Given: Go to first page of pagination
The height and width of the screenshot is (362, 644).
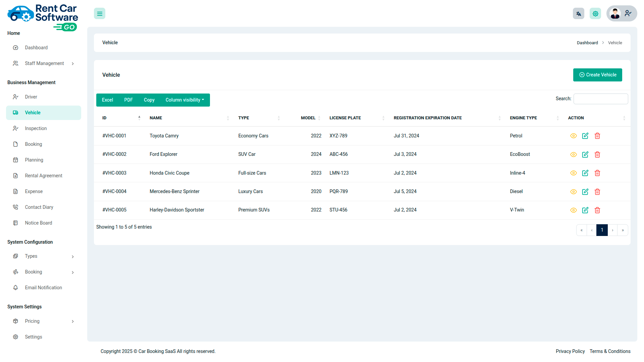Looking at the screenshot, I should click(x=582, y=230).
